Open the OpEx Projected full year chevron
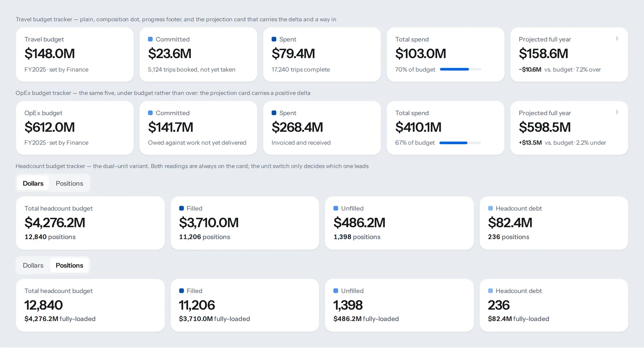Image resolution: width=644 pixels, height=348 pixels. coord(617,112)
